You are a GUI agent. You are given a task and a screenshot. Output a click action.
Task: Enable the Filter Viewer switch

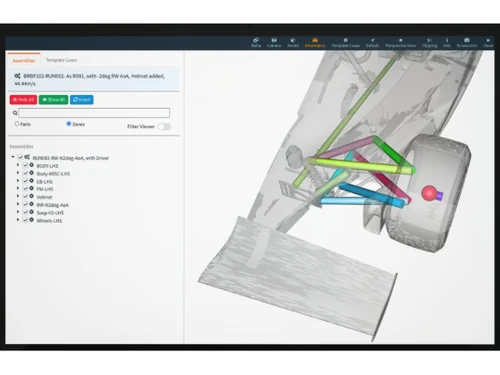pos(164,126)
